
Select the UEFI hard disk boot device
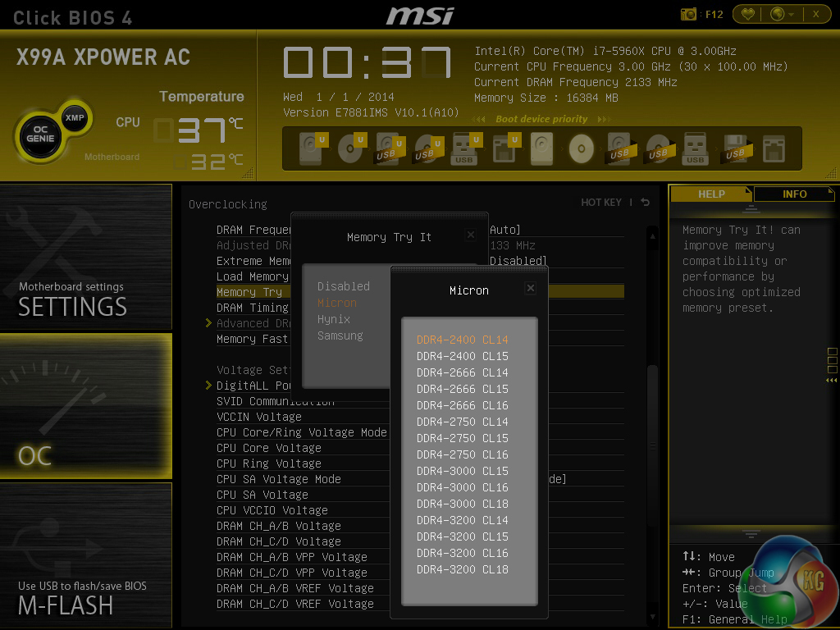point(313,148)
